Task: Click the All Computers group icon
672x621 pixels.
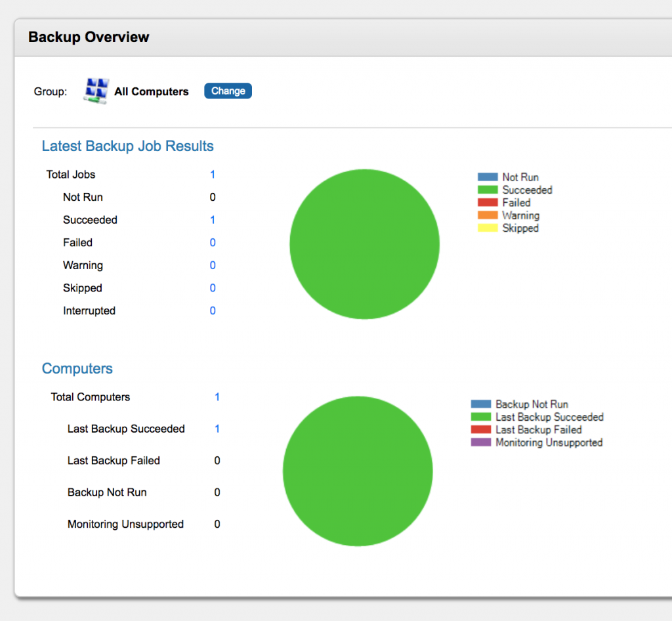Action: (96, 91)
